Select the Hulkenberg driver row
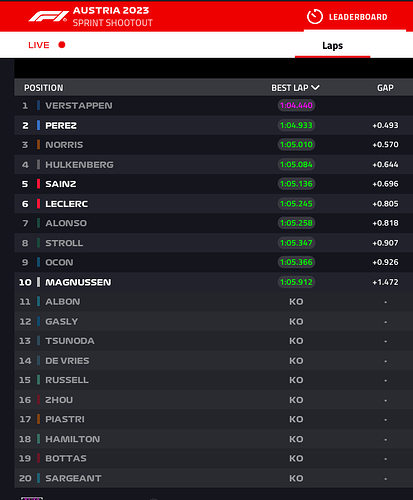Image resolution: width=413 pixels, height=500 pixels. [x=213, y=164]
